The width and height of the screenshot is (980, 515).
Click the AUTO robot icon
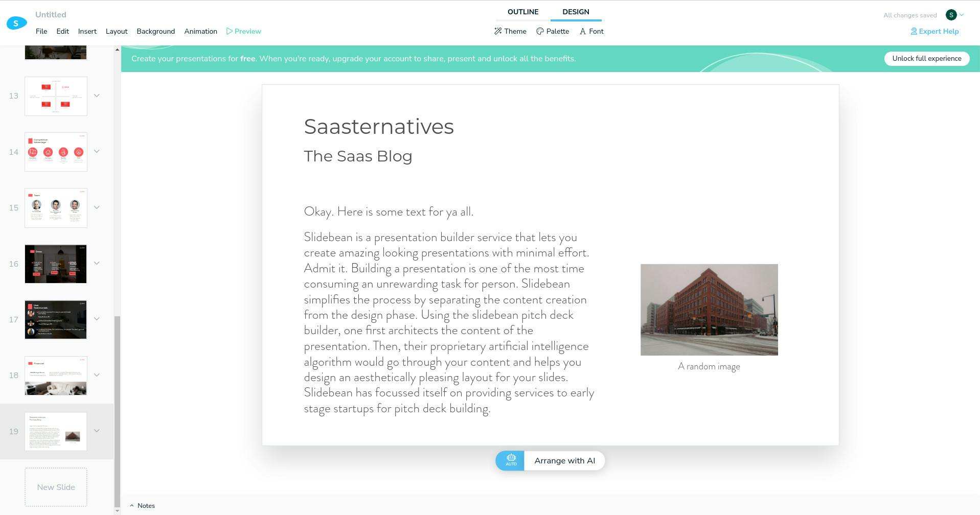(x=511, y=460)
